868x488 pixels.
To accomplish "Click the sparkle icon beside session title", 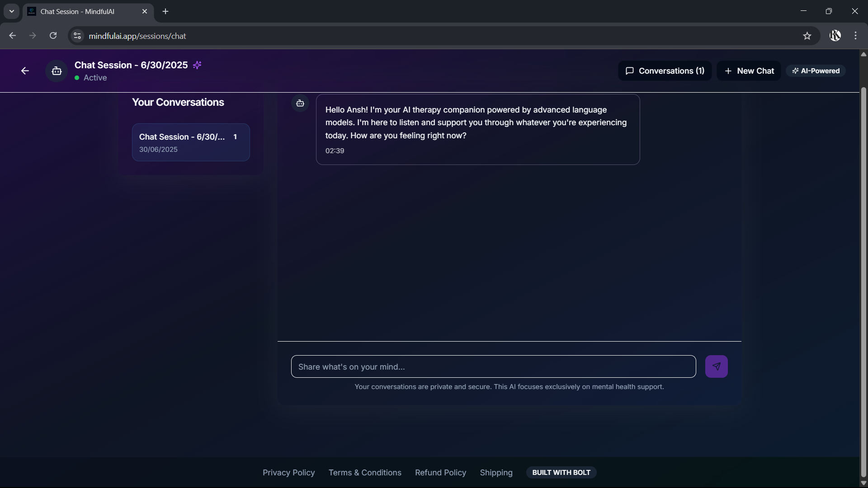I will (197, 65).
